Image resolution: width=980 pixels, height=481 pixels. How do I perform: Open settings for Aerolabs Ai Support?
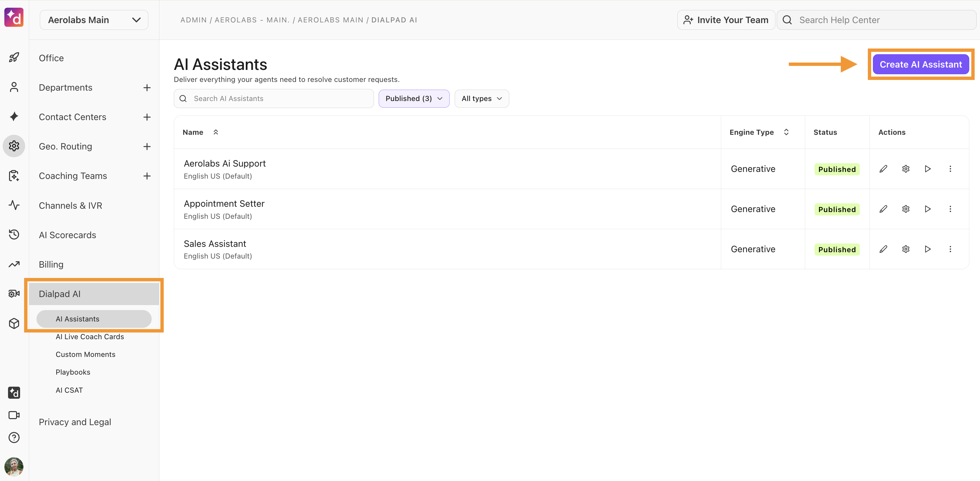[906, 169]
